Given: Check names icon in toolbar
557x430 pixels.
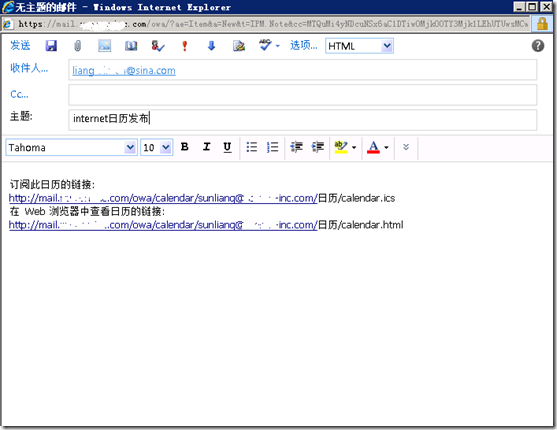Looking at the screenshot, I should click(x=158, y=46).
